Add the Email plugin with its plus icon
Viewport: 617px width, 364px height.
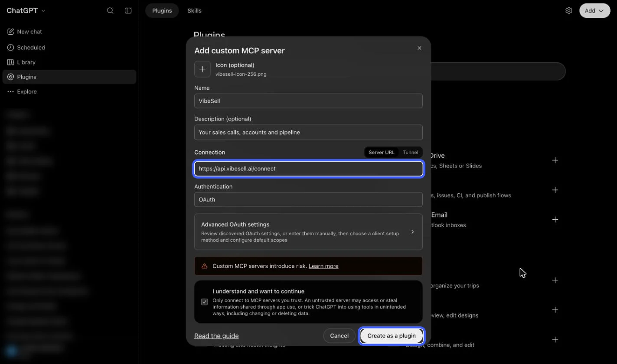pos(555,220)
